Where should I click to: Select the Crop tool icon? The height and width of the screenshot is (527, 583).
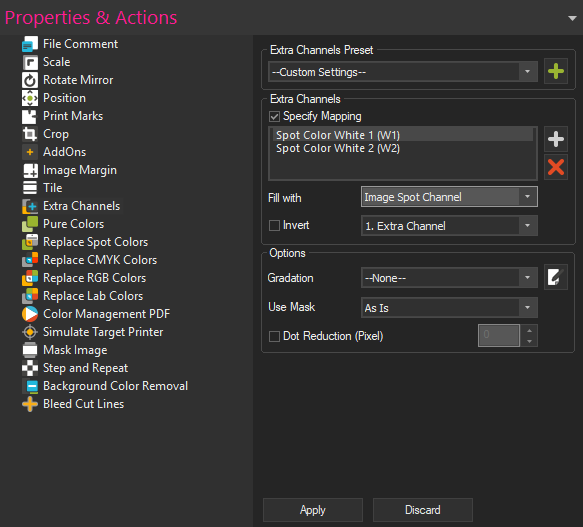[30, 134]
